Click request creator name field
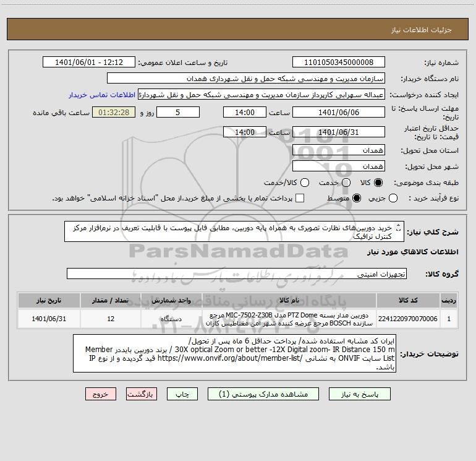Image resolution: width=476 pixels, height=461 pixels. [x=261, y=95]
